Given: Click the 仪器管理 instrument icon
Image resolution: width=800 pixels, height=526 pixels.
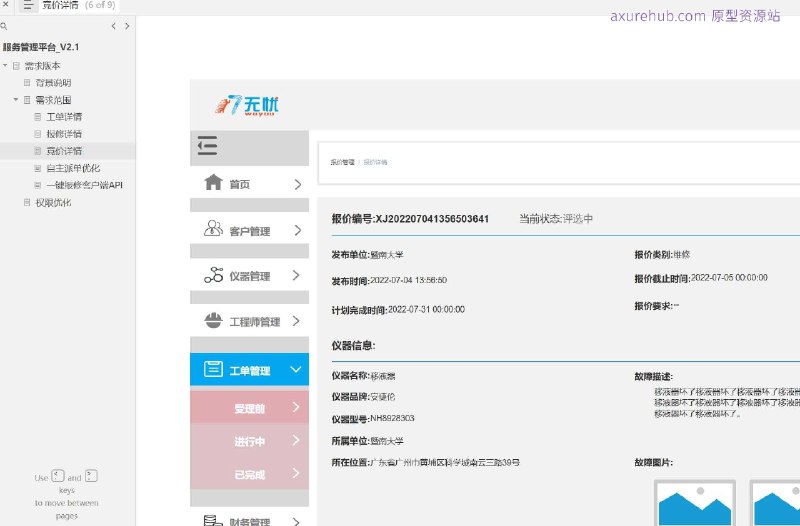Looking at the screenshot, I should coord(213,274).
